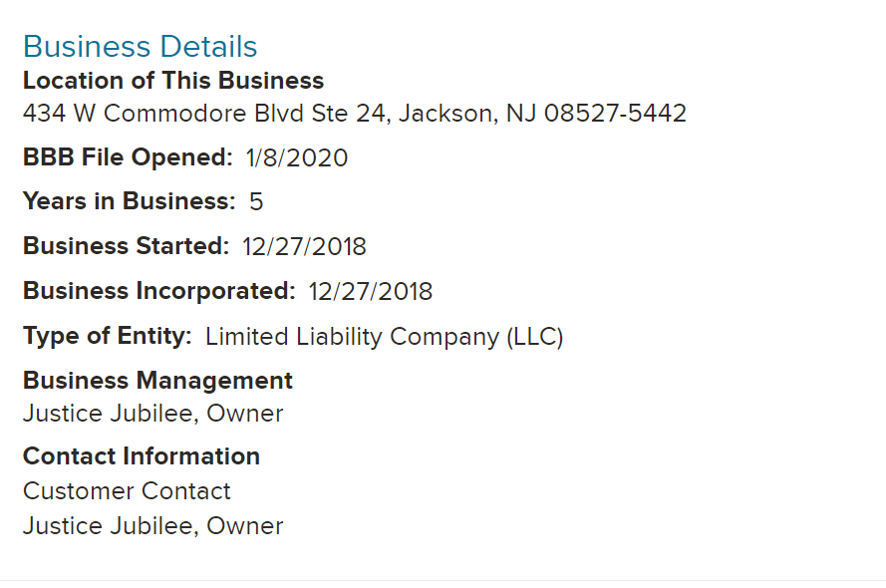Select the 1/8/2020 file opened date

click(x=297, y=157)
